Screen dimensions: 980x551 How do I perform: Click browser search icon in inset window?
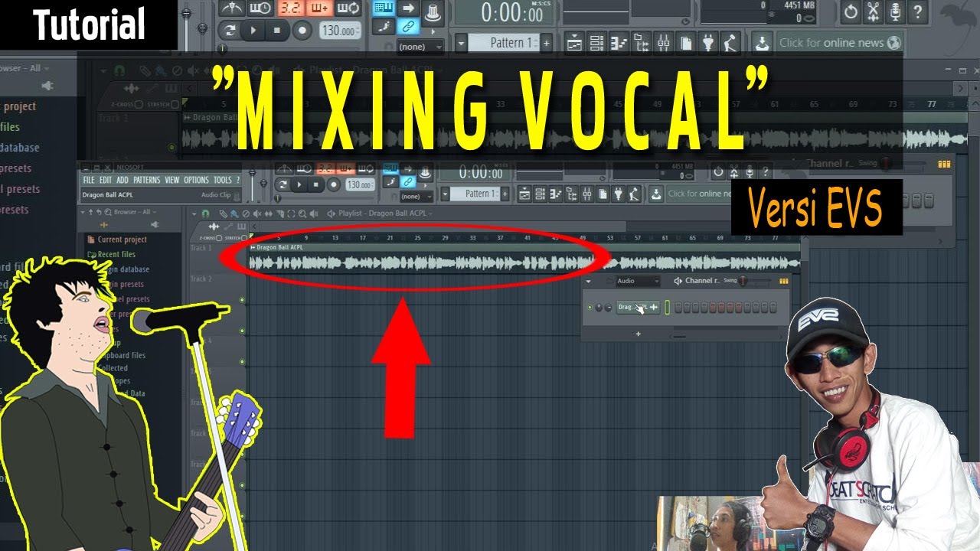[107, 212]
